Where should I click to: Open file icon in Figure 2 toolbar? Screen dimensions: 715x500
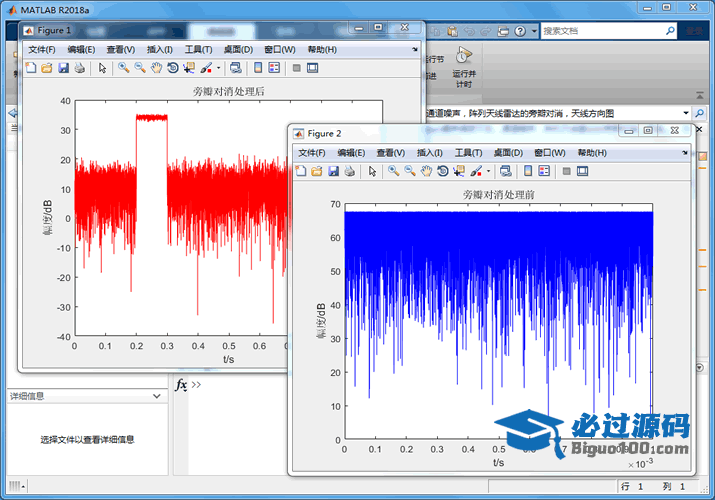tap(316, 171)
